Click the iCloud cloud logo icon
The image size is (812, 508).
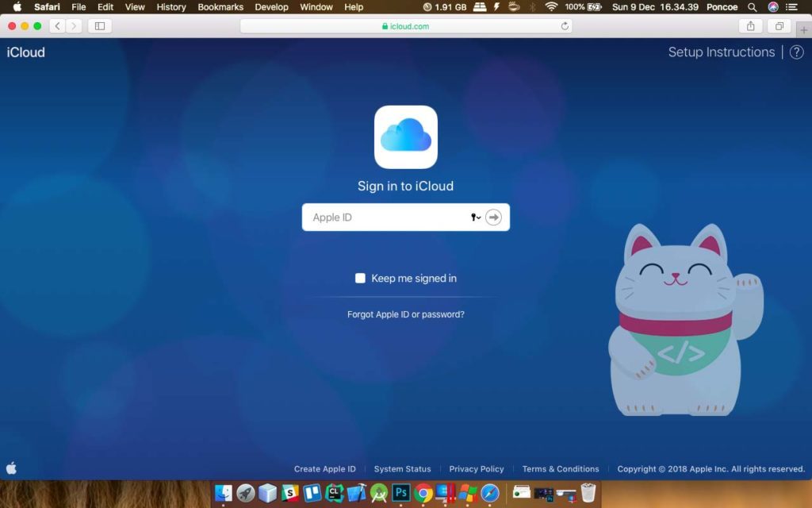[405, 137]
